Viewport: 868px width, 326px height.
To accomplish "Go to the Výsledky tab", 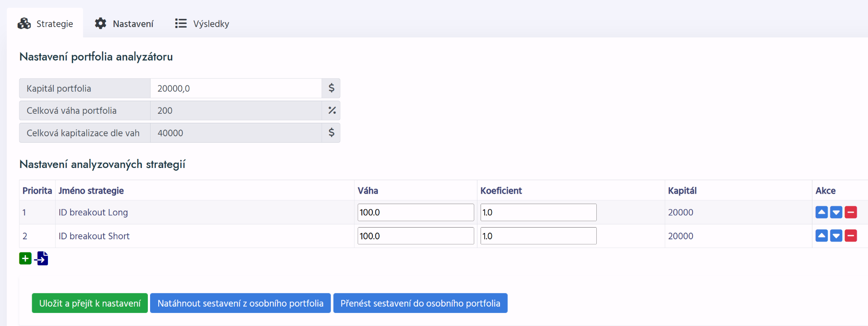I will [202, 23].
